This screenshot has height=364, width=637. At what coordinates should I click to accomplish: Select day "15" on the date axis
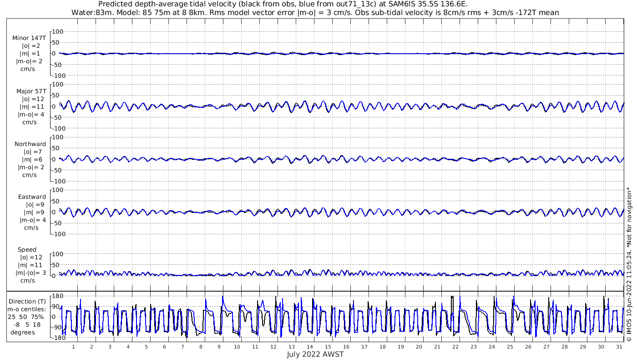[328, 347]
